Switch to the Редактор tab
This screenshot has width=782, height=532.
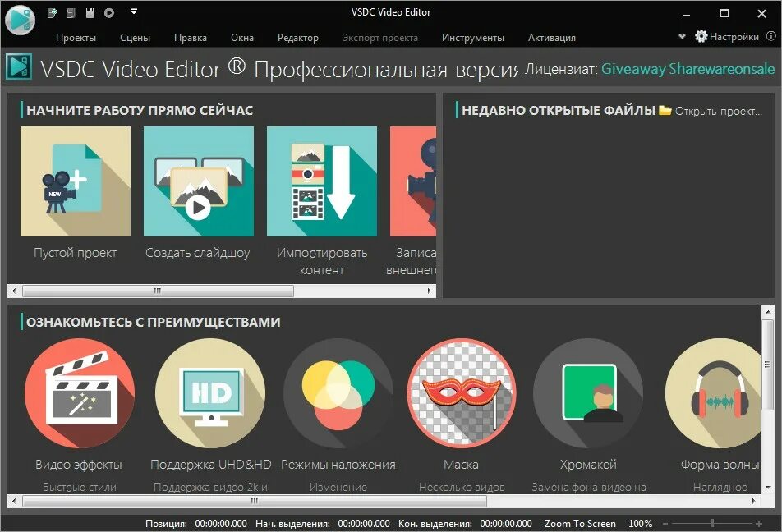[297, 38]
